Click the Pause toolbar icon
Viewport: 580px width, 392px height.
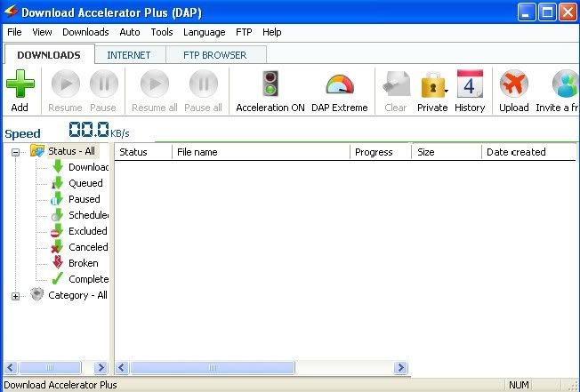tap(104, 84)
